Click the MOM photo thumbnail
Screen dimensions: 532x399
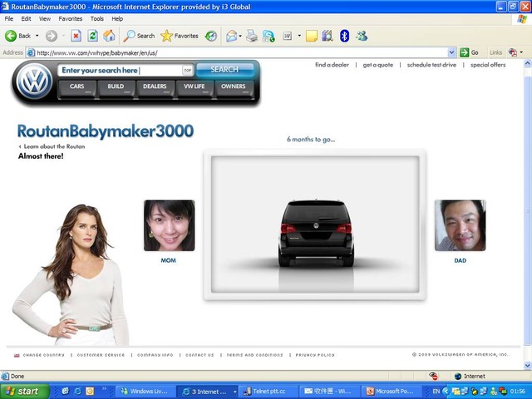(170, 225)
